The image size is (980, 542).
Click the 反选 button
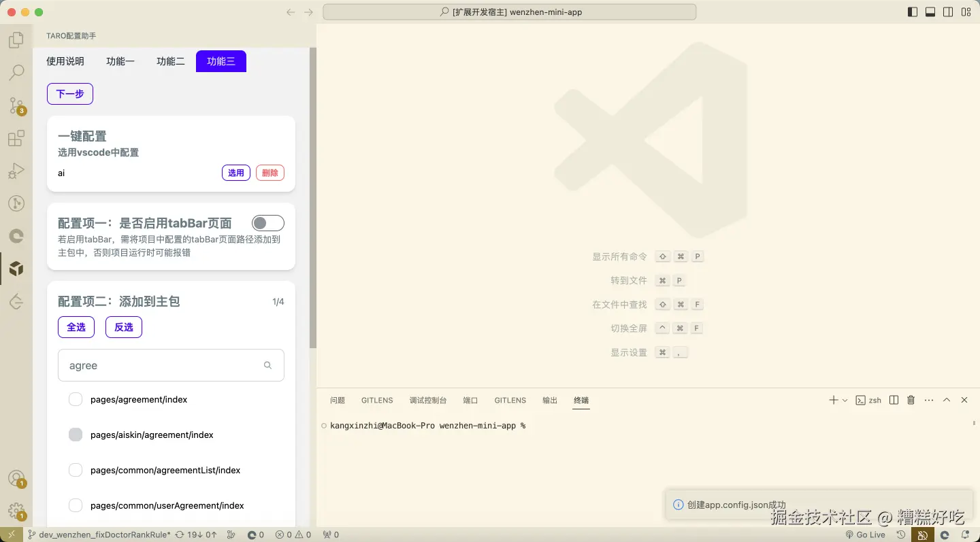point(124,327)
